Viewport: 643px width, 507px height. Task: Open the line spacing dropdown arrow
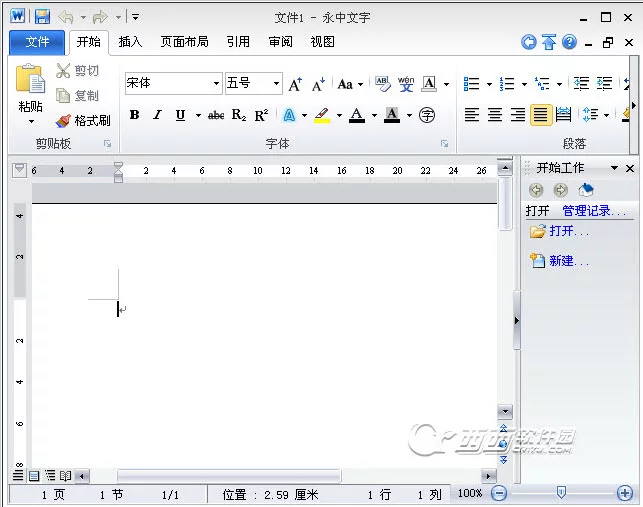606,115
